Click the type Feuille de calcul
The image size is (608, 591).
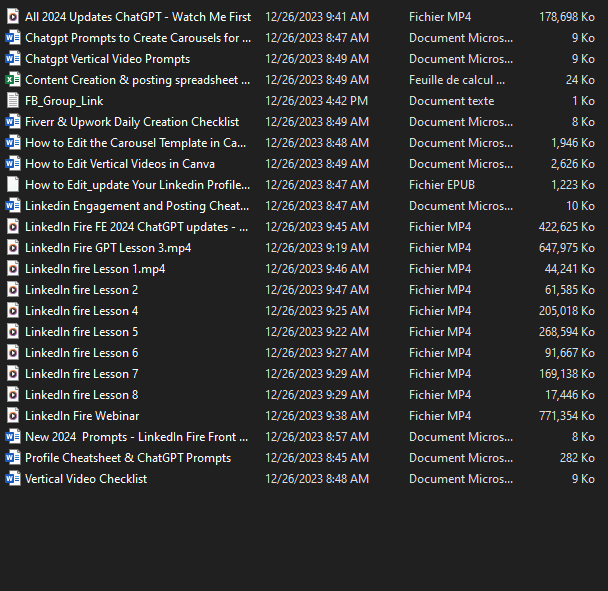click(x=457, y=79)
